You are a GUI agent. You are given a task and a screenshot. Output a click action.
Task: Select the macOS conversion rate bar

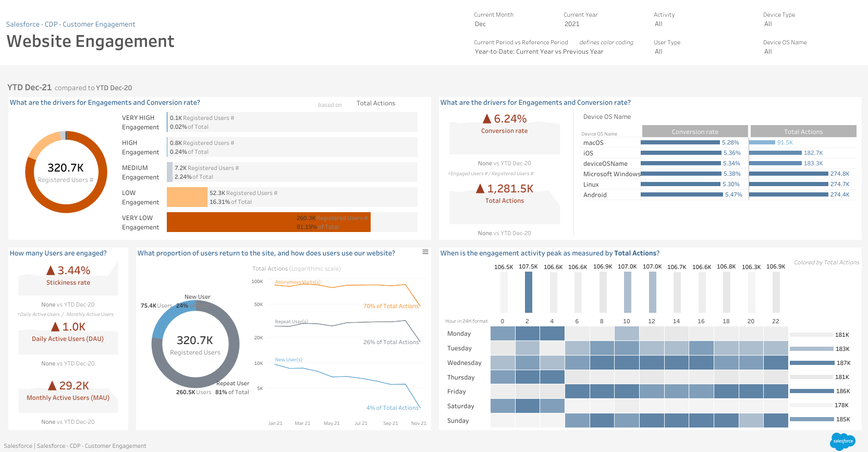pos(680,142)
